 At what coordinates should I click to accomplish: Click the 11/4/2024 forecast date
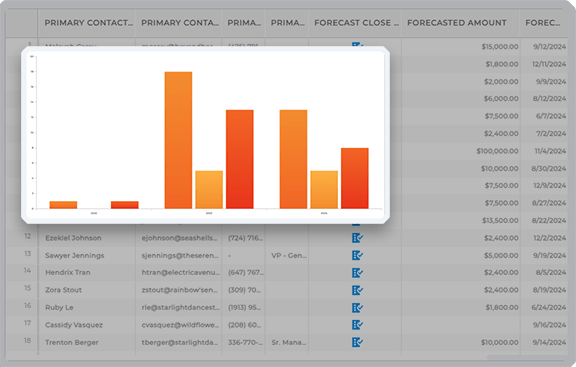tap(550, 151)
